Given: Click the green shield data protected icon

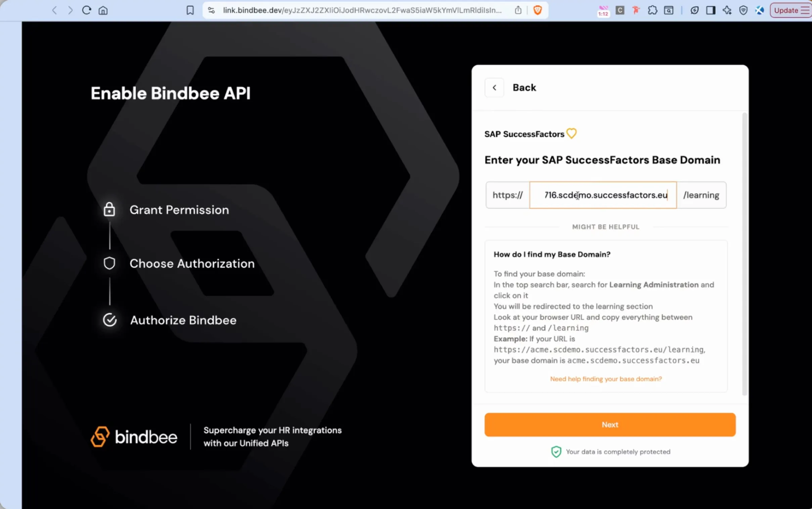Looking at the screenshot, I should point(556,452).
